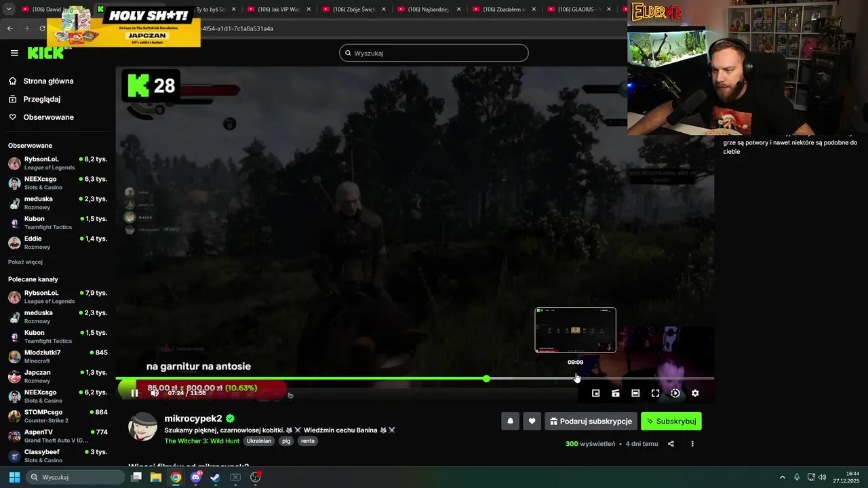Select the pig tag
868x488 pixels.
point(286,441)
